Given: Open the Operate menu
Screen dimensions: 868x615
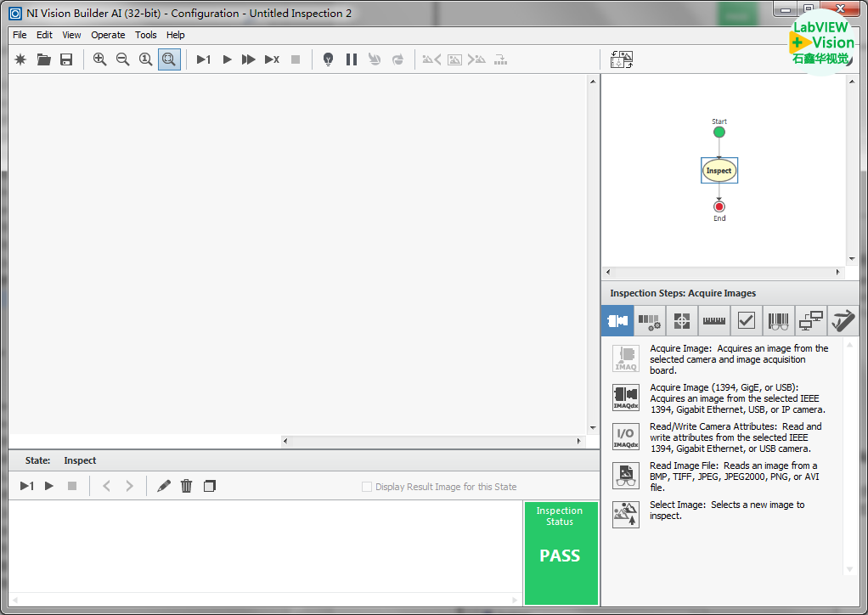Looking at the screenshot, I should [108, 35].
